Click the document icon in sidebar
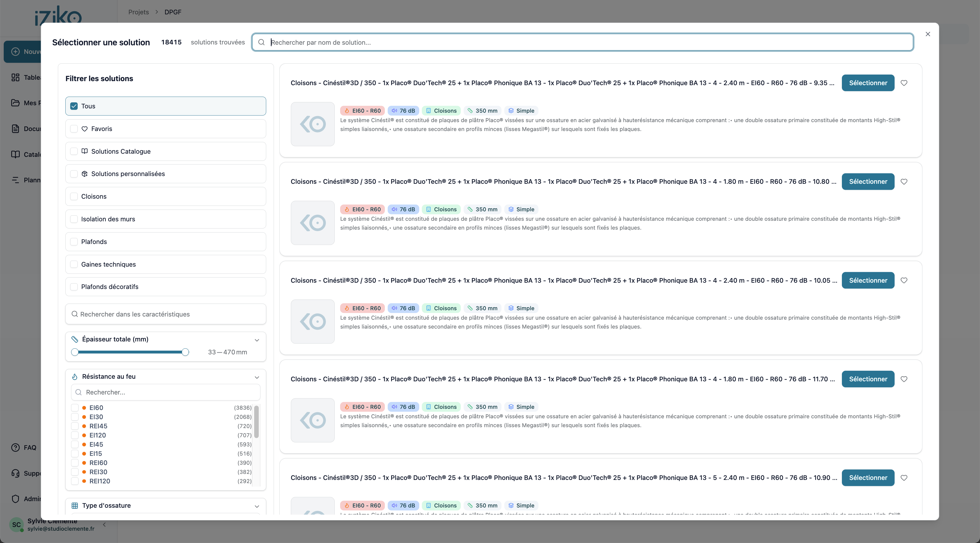 coord(15,129)
